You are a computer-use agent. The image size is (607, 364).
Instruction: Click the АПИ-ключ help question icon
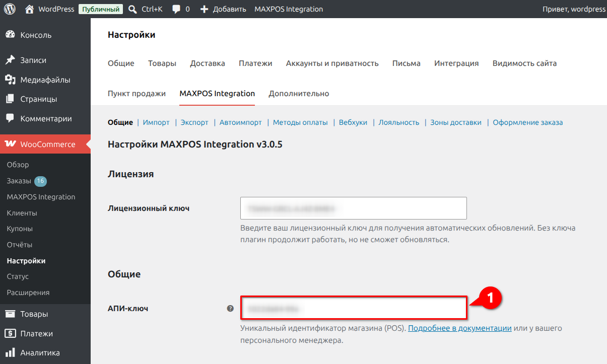point(230,308)
